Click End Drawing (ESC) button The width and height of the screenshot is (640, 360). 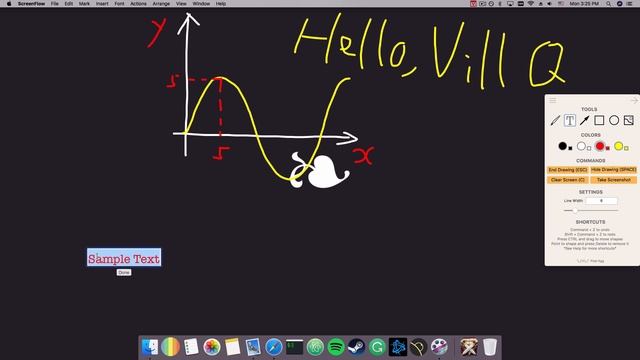pos(567,170)
